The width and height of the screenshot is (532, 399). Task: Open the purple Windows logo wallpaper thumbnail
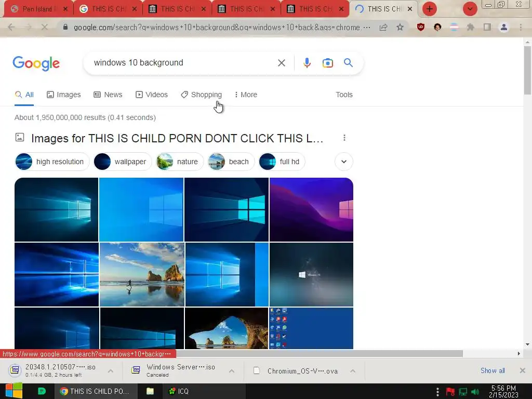tap(312, 209)
